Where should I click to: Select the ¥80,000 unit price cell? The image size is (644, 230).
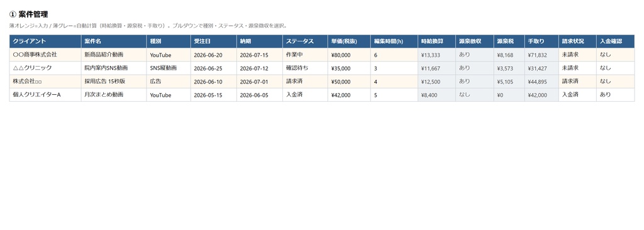(349, 55)
